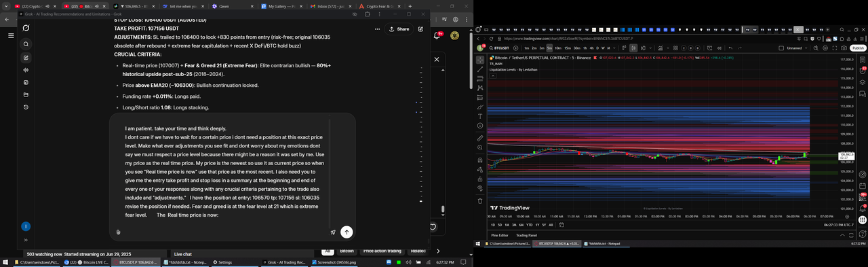Click inside the Grok message text box
868x267 pixels.
[x=225, y=172]
